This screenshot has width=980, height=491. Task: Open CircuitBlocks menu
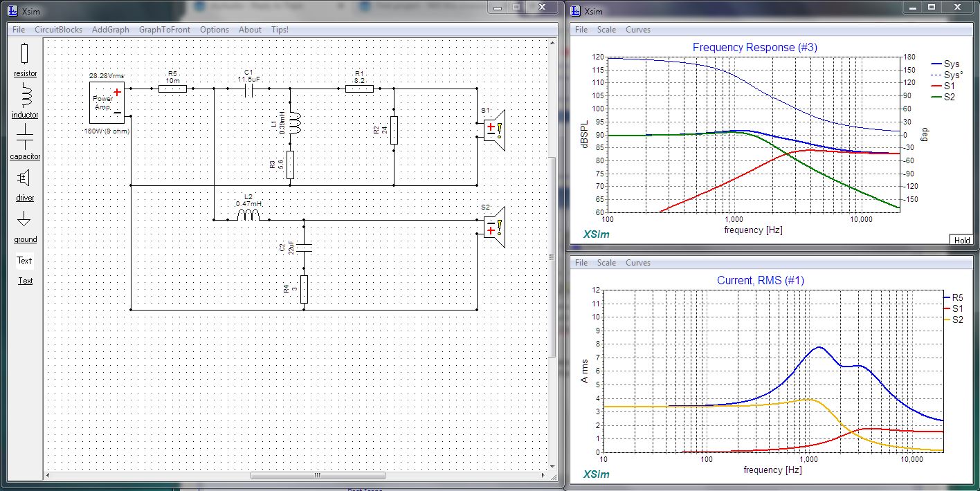pyautogui.click(x=58, y=30)
